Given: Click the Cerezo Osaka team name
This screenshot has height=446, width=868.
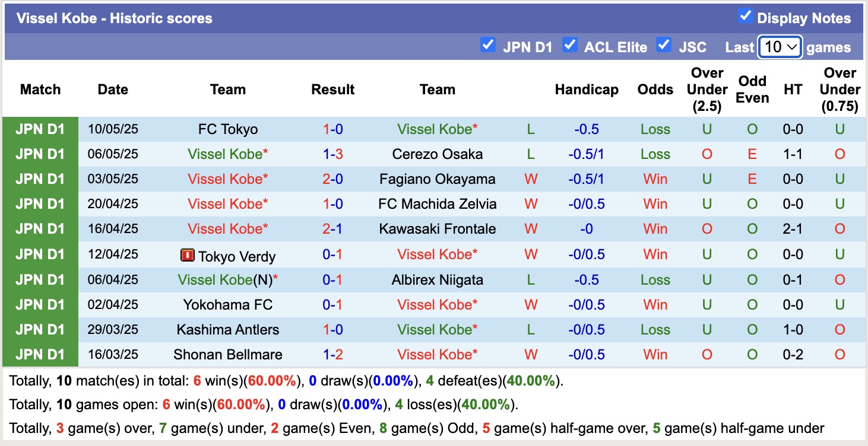Looking at the screenshot, I should pos(438,154).
